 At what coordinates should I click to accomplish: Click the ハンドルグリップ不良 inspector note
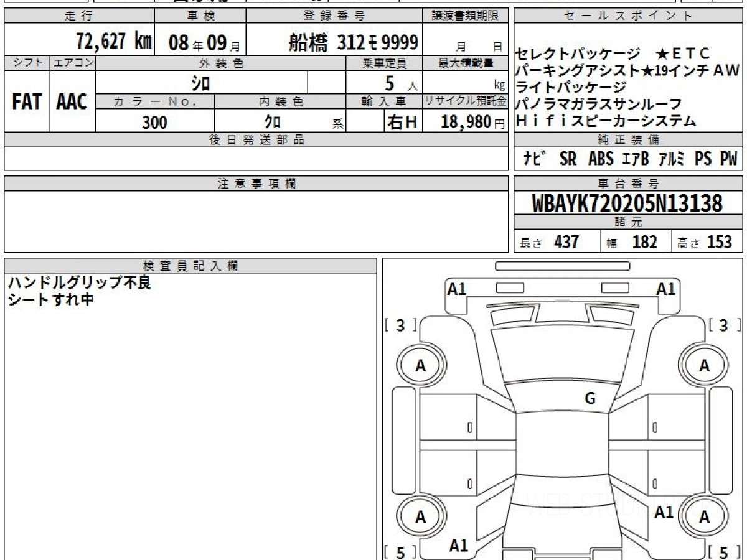79,283
